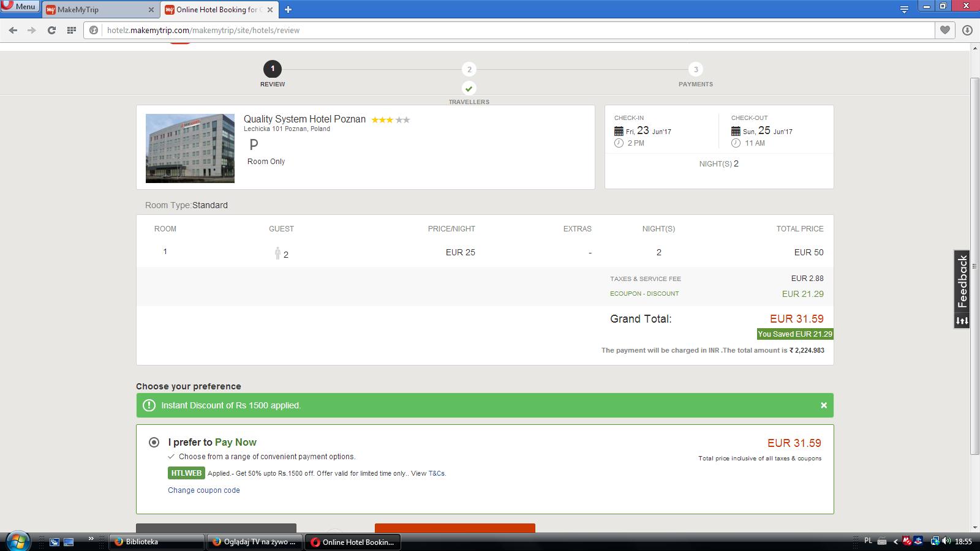
Task: Open the volume icon in the system tray
Action: point(946,541)
